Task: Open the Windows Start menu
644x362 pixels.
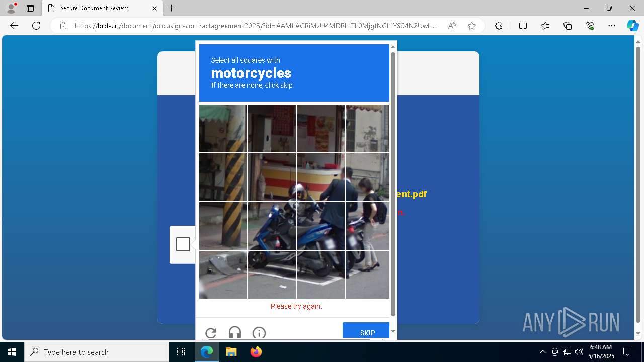Action: tap(12, 352)
